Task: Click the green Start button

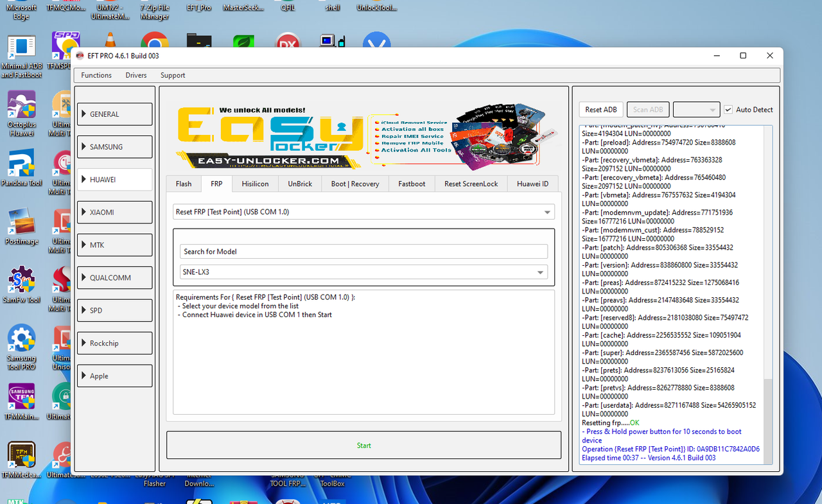Action: [363, 445]
